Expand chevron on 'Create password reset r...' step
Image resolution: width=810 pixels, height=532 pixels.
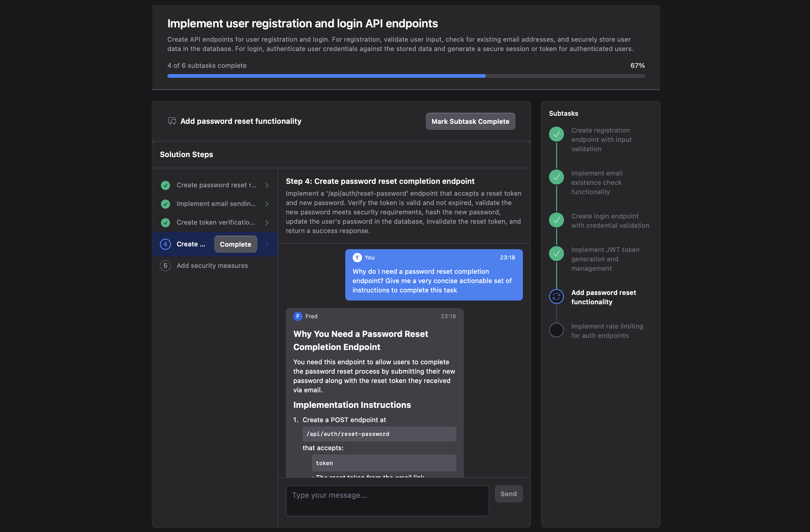pos(267,185)
